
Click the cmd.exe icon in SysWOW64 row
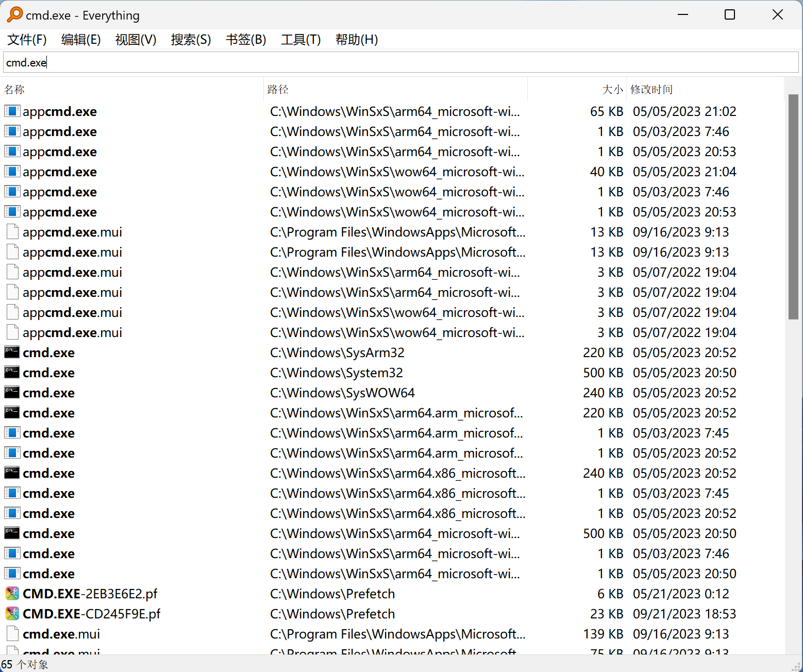click(12, 392)
